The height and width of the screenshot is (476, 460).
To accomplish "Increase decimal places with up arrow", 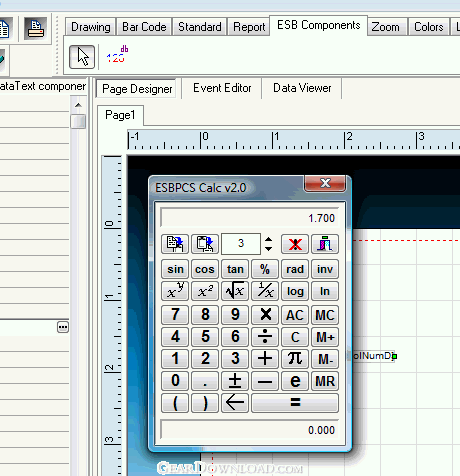I will click(268, 239).
